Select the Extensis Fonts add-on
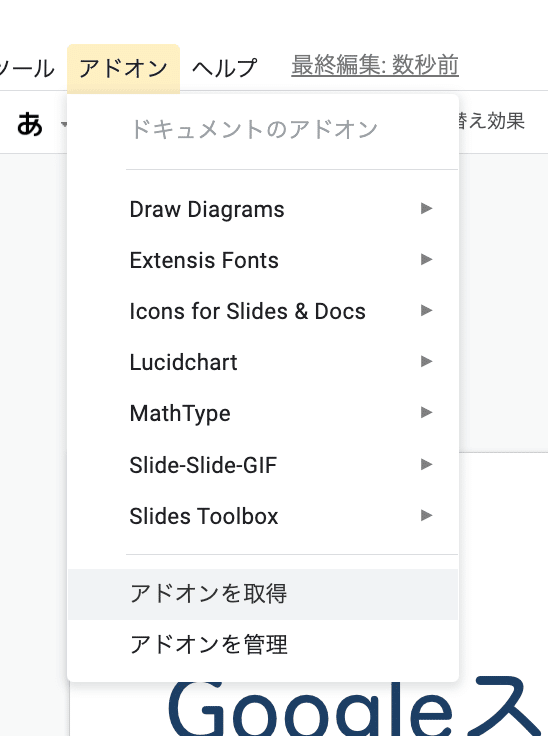 pos(263,260)
